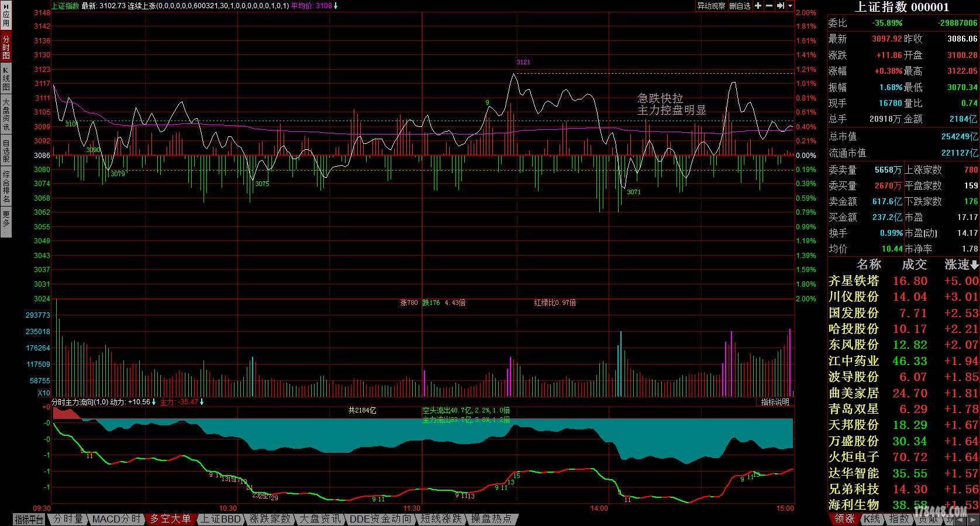Select the 曲美家居 stock row

coord(903,393)
